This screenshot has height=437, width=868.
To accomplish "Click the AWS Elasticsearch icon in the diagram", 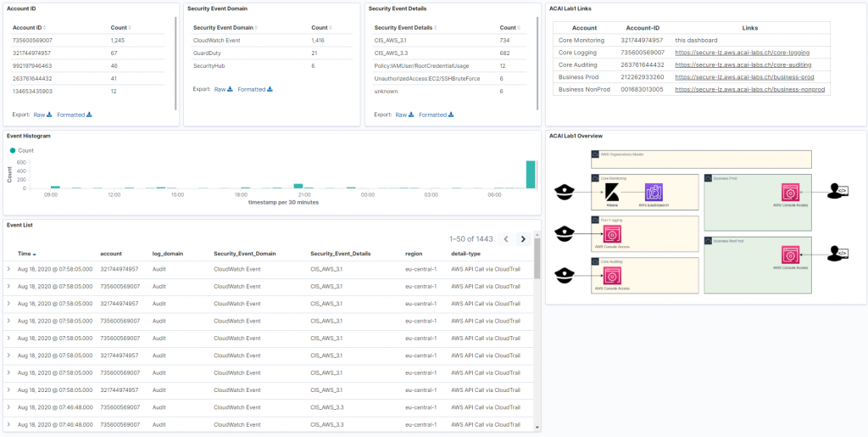I will (x=654, y=192).
